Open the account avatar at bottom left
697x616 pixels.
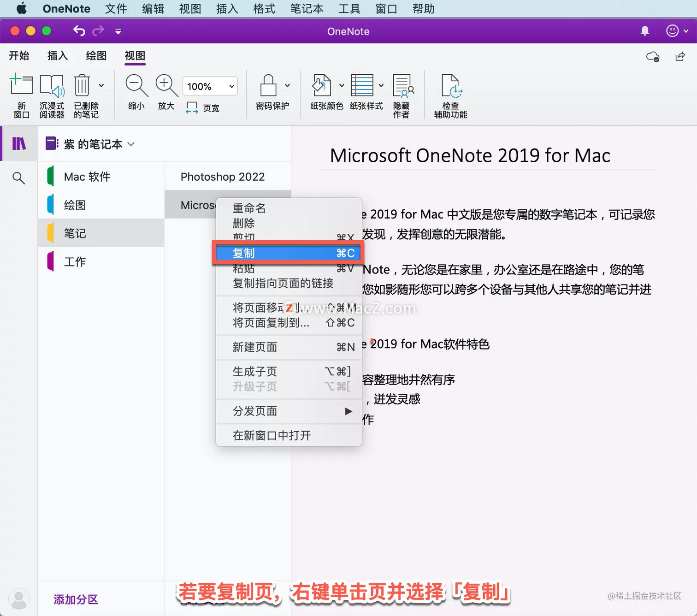[x=19, y=599]
